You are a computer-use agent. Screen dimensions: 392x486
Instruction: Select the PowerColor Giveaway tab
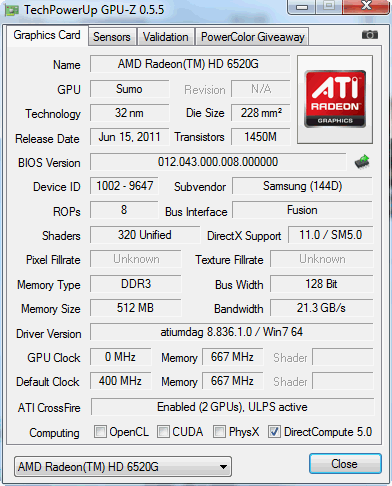point(253,37)
